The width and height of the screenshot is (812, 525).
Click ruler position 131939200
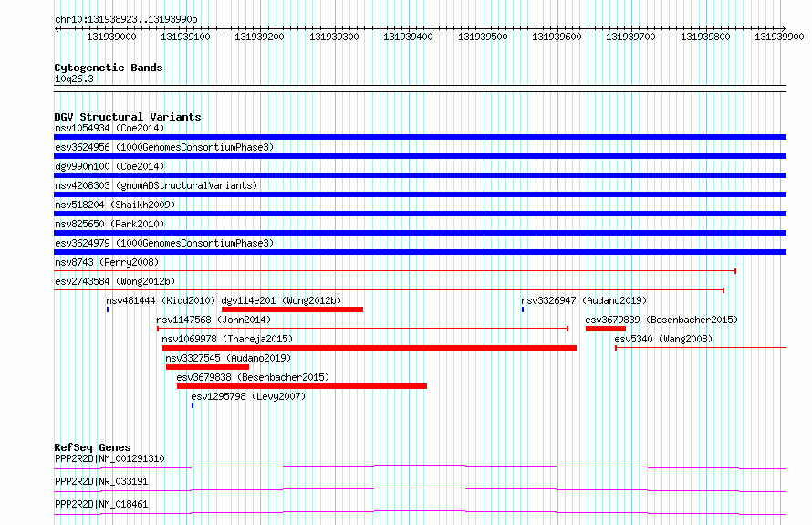pos(259,37)
